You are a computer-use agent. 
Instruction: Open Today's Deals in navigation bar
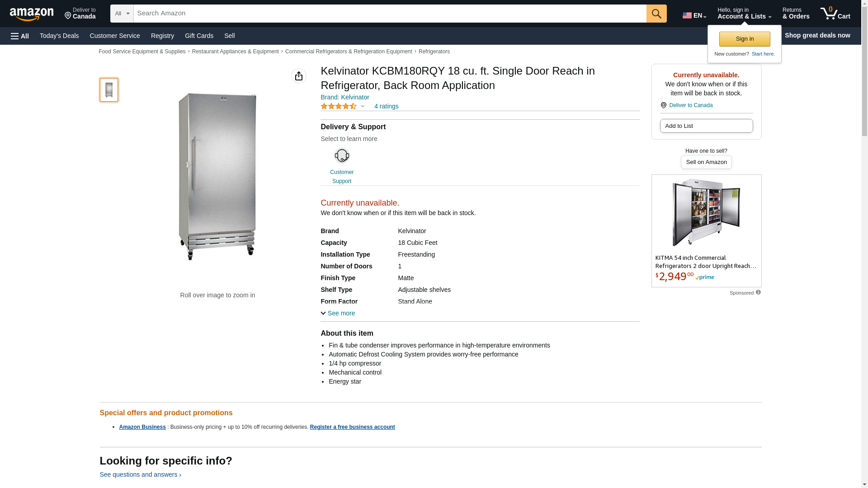[x=59, y=36]
